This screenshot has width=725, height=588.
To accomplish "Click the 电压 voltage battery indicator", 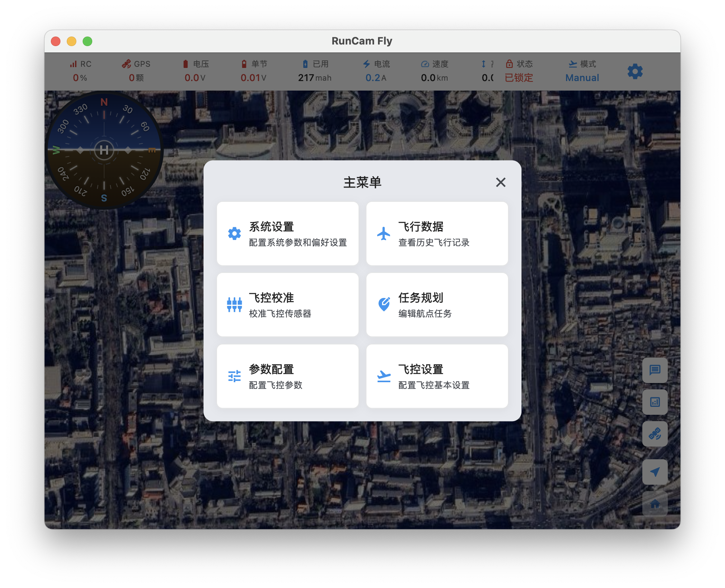I will [195, 72].
